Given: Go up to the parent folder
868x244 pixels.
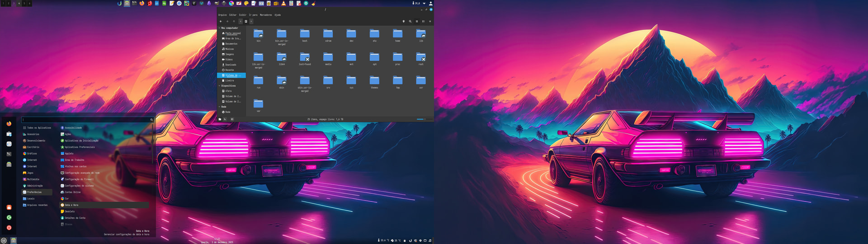Looking at the screenshot, I should [234, 21].
